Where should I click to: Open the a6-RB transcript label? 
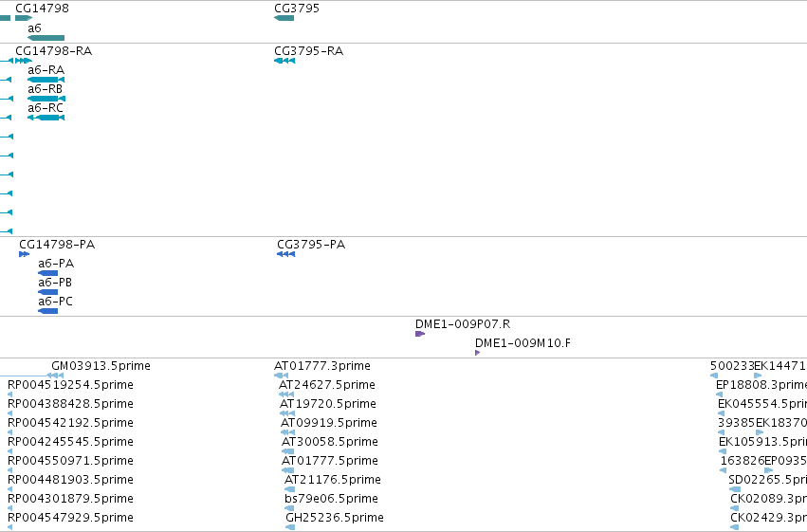pos(45,89)
